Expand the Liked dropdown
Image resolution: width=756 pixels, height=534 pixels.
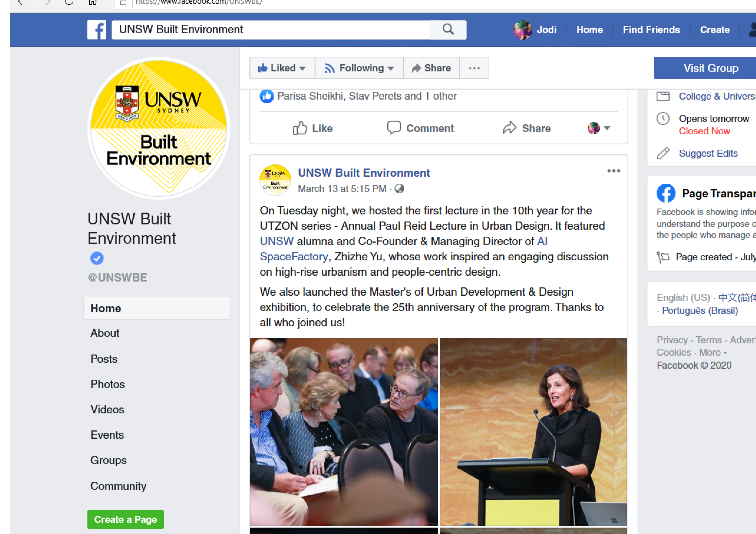(x=282, y=68)
